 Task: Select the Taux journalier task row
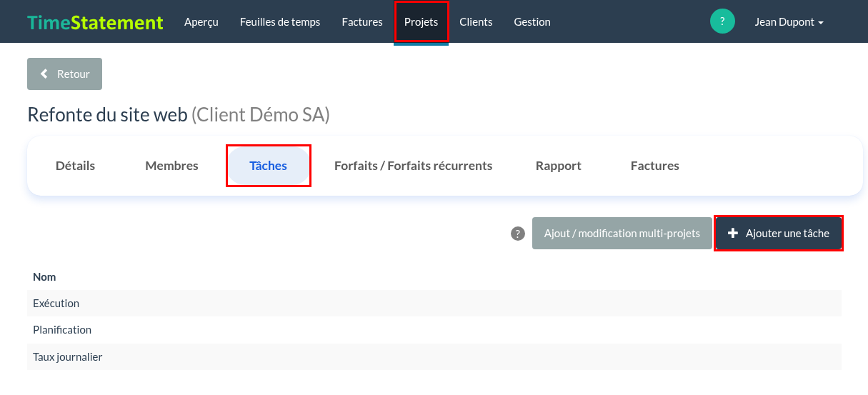434,356
